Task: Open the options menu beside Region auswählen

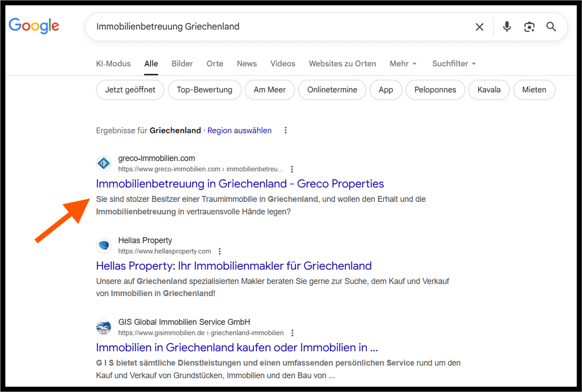Action: [286, 130]
